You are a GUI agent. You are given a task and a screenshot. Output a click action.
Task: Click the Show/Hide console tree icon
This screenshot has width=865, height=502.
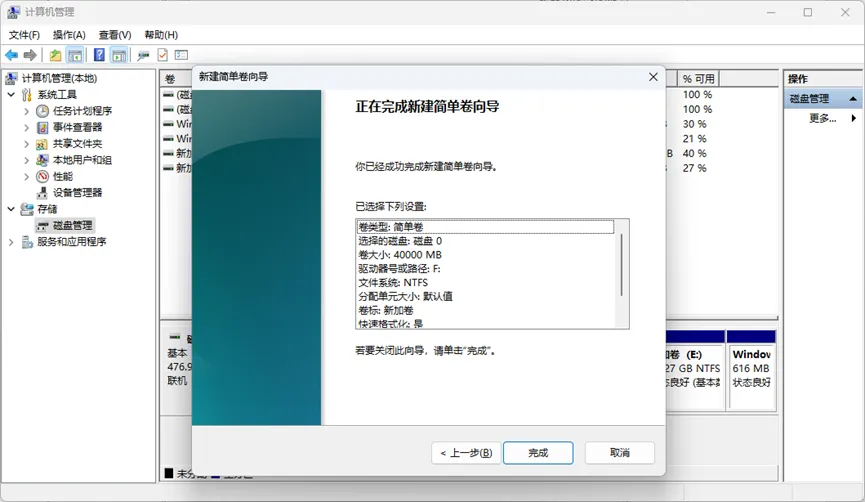(x=74, y=55)
